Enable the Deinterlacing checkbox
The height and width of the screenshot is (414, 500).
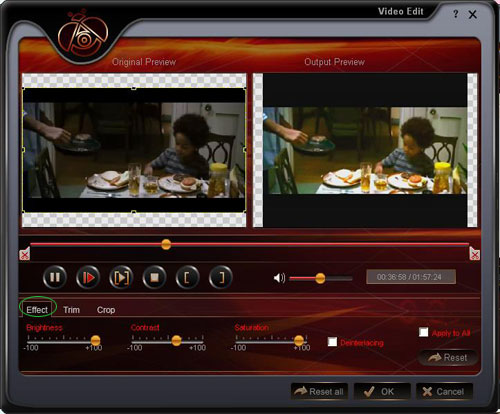pyautogui.click(x=332, y=342)
